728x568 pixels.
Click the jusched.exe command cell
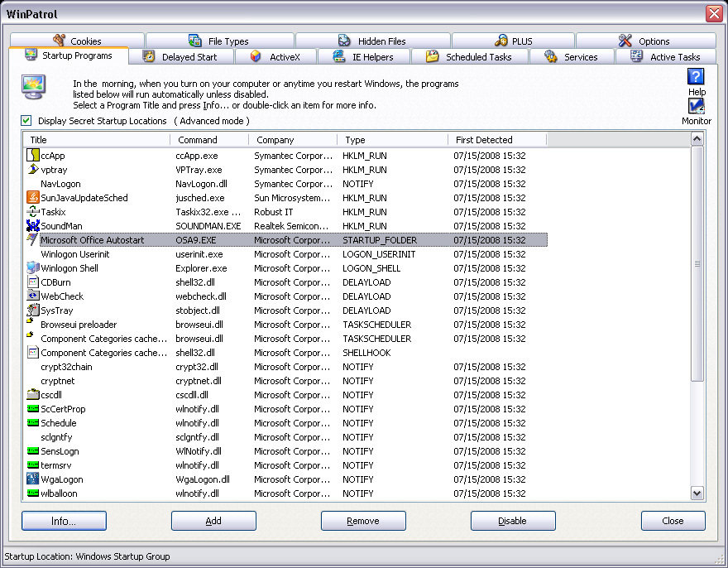(x=200, y=198)
